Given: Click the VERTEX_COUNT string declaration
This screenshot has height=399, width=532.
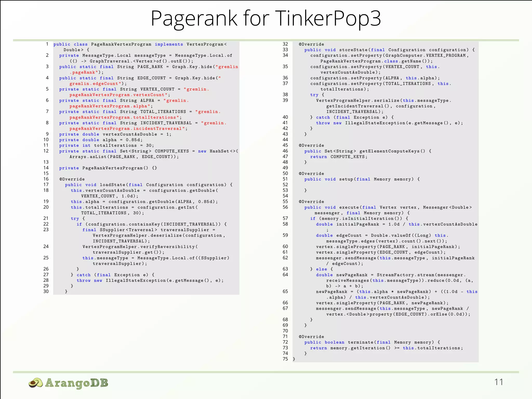Looking at the screenshot, I should 134,92.
